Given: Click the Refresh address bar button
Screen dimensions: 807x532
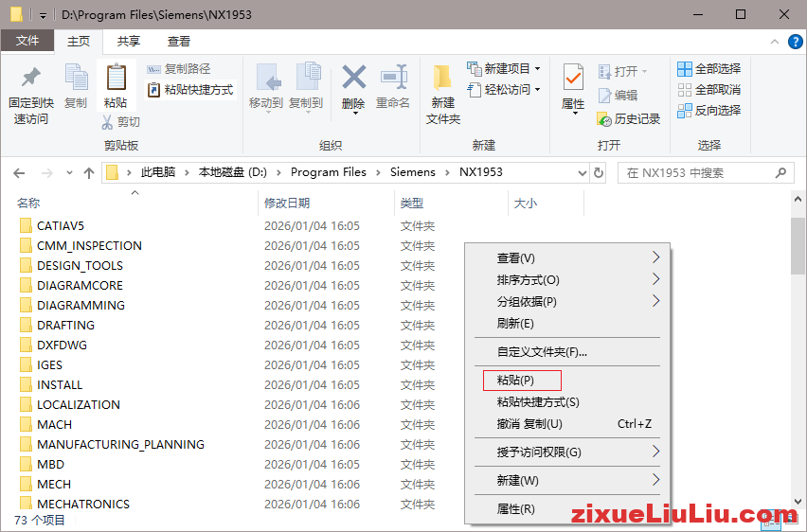Looking at the screenshot, I should pyautogui.click(x=598, y=173).
